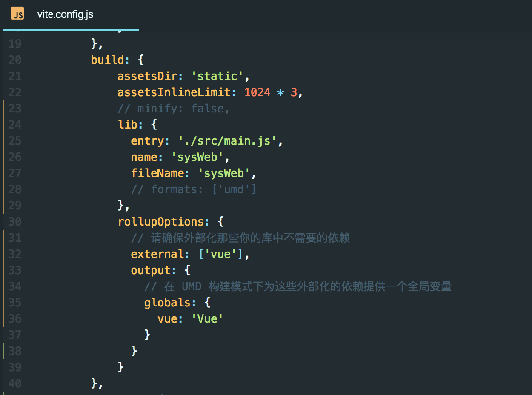Select line number 30 in the gutter
The height and width of the screenshot is (395, 532).
(14, 221)
